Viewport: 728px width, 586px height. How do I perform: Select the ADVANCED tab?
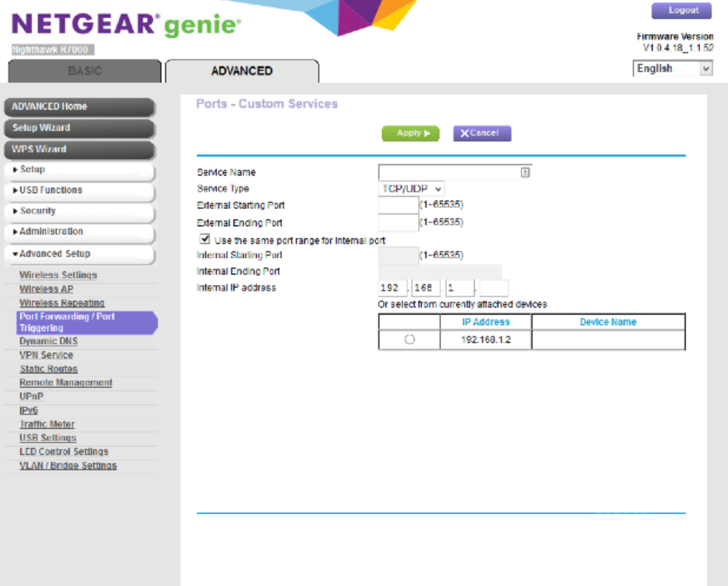[x=242, y=71]
